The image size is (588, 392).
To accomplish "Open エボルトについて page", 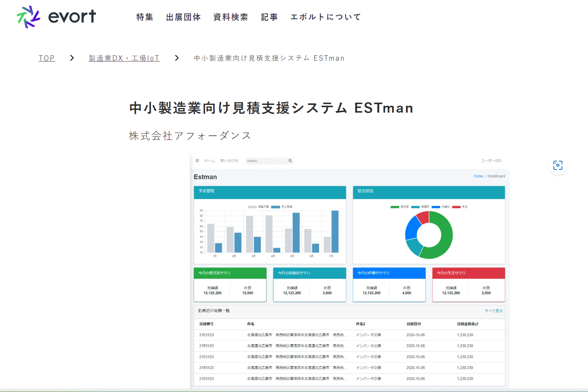I will [326, 17].
